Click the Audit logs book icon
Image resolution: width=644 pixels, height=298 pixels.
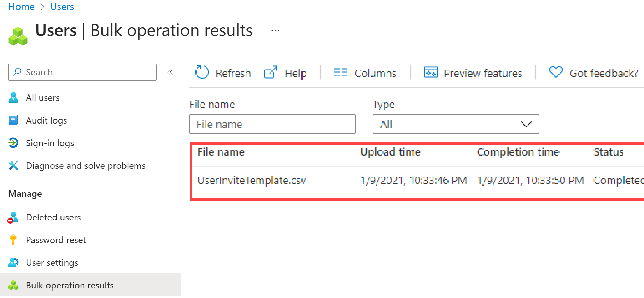(13, 120)
